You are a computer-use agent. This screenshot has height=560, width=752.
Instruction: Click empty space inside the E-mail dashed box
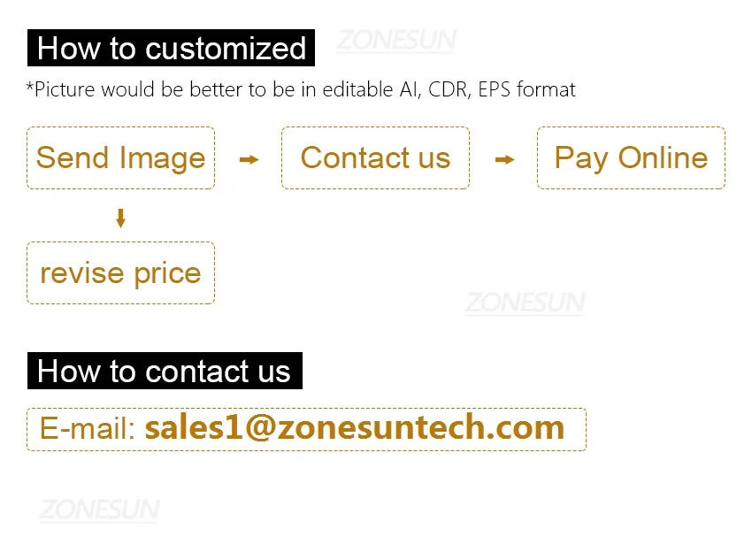click(x=575, y=430)
